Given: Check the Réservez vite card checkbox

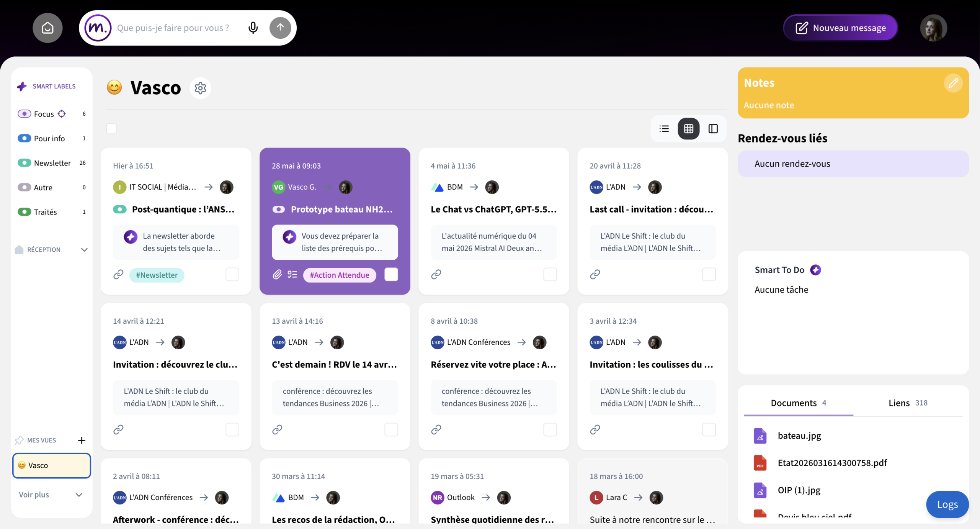Looking at the screenshot, I should coord(550,429).
